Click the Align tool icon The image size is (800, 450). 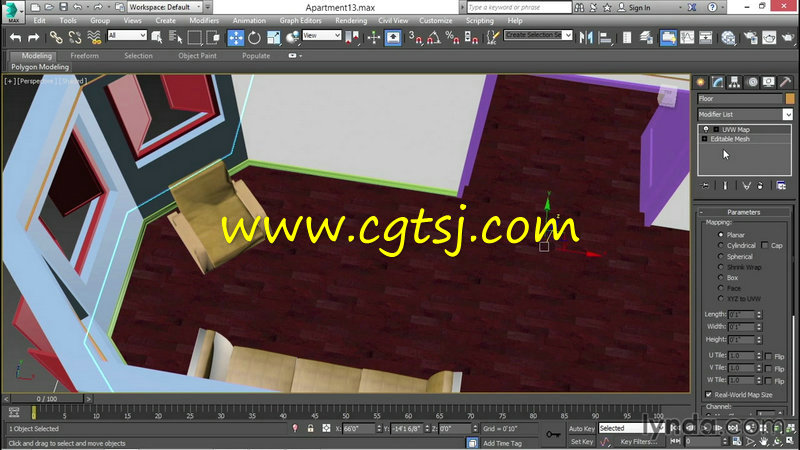point(605,37)
